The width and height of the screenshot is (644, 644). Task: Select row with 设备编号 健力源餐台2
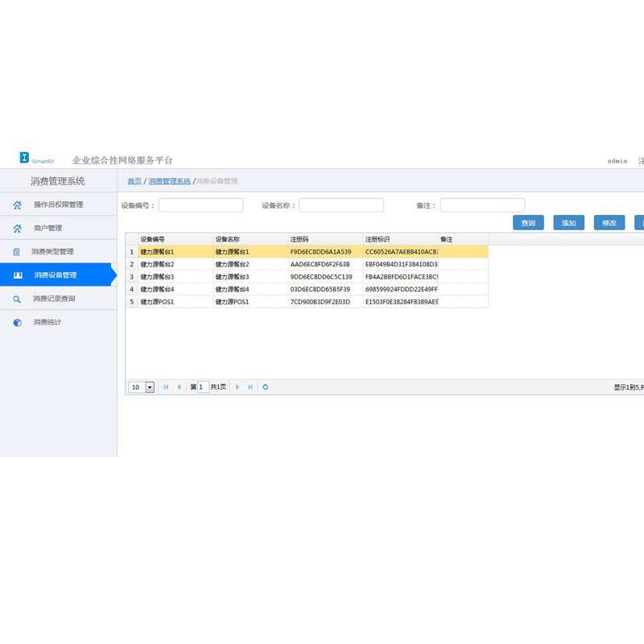307,264
